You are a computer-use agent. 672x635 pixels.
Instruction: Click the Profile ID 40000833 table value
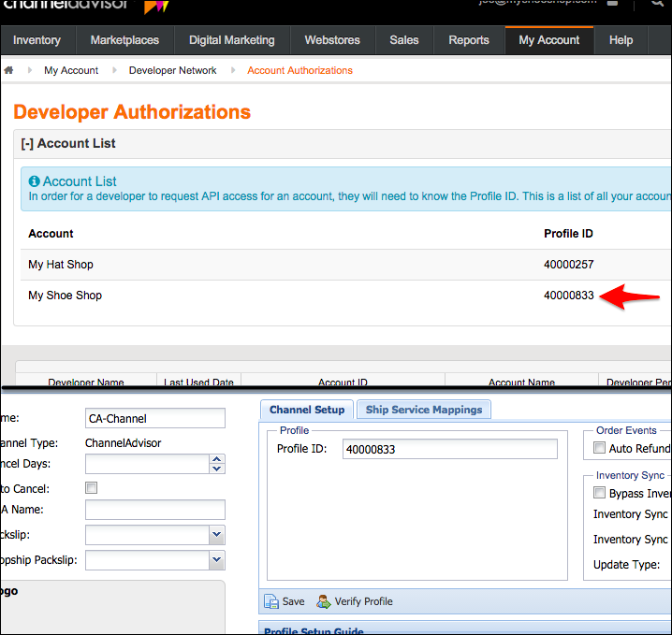[x=569, y=296]
